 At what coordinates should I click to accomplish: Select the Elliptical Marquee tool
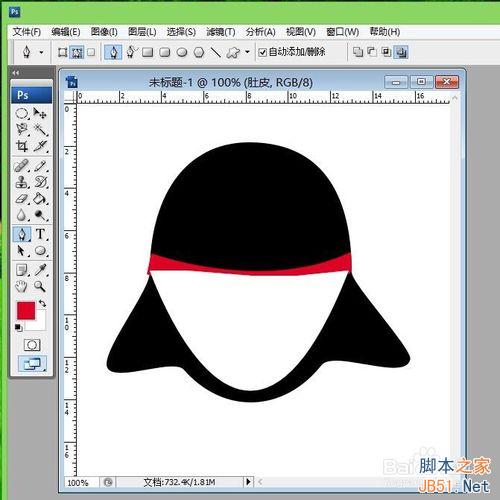(22, 114)
